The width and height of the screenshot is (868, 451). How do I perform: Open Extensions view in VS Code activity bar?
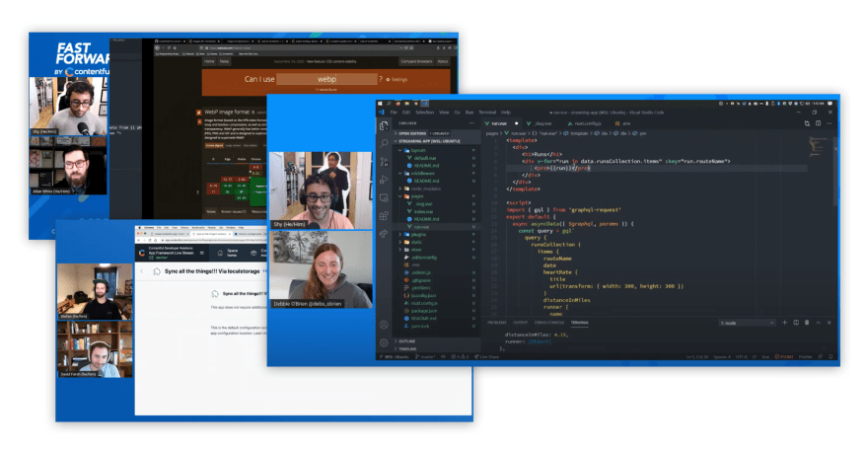[384, 215]
